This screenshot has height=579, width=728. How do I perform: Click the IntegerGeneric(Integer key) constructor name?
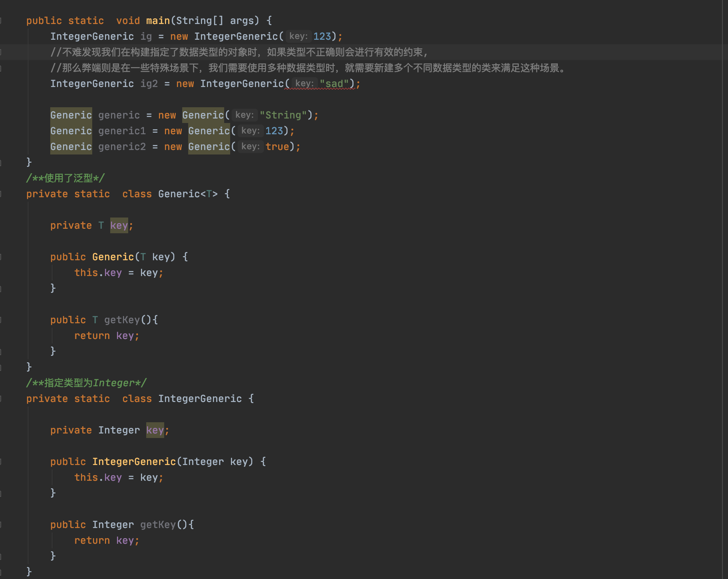(x=134, y=462)
